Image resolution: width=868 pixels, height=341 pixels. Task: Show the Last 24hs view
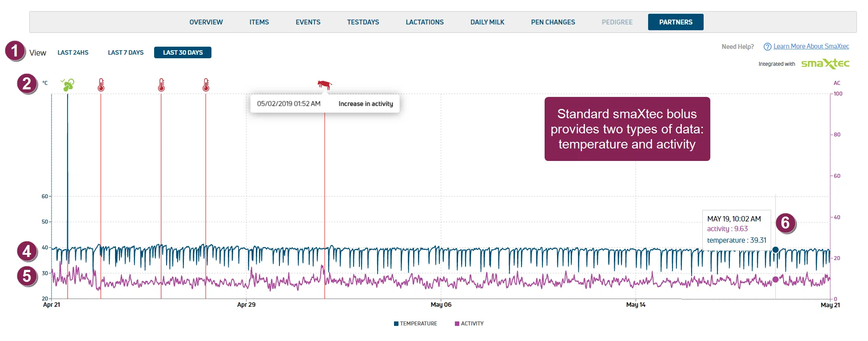[x=73, y=52]
